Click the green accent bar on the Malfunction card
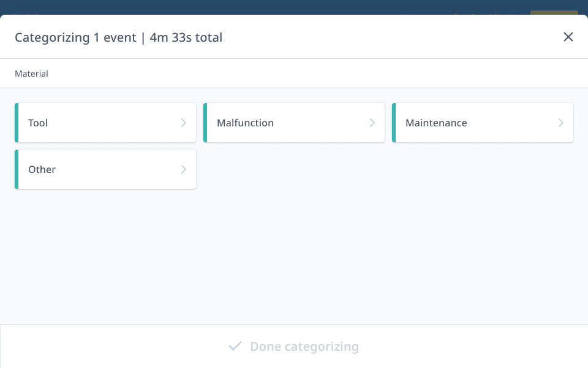The height and width of the screenshot is (368, 588). pyautogui.click(x=205, y=123)
